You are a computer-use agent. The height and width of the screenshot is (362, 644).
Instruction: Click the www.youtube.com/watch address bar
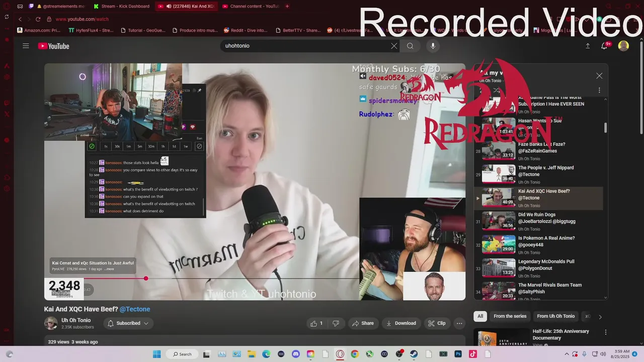coord(82,19)
